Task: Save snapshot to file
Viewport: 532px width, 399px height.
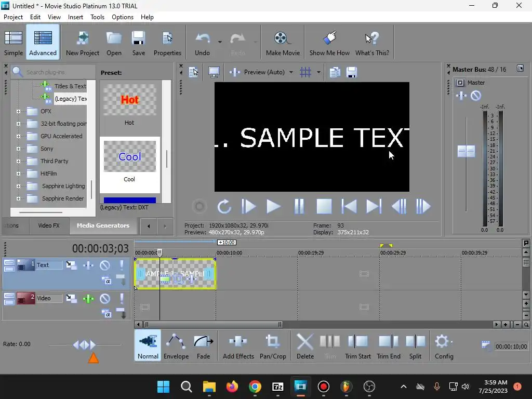Action: pyautogui.click(x=352, y=72)
